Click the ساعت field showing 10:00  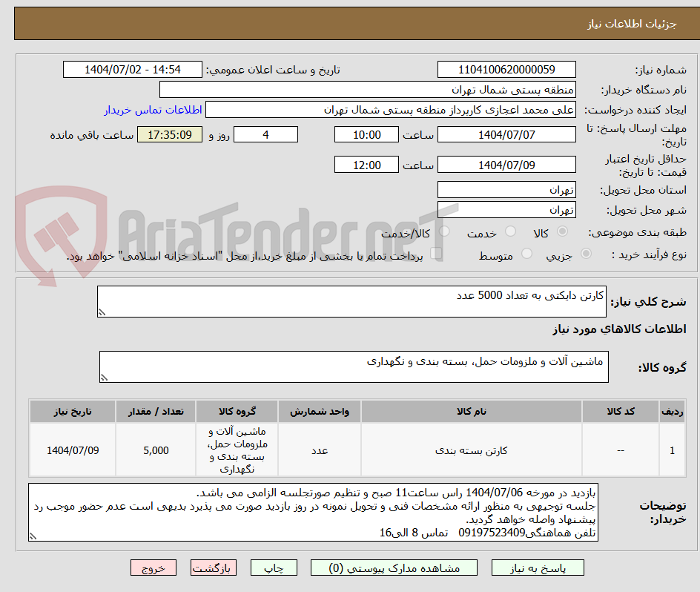366,134
